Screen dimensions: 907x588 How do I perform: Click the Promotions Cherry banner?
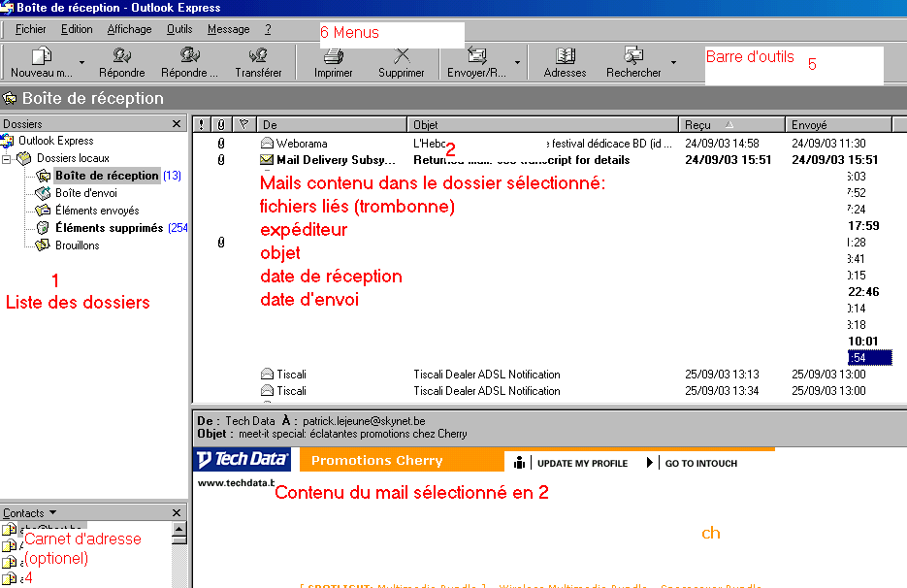pyautogui.click(x=402, y=460)
